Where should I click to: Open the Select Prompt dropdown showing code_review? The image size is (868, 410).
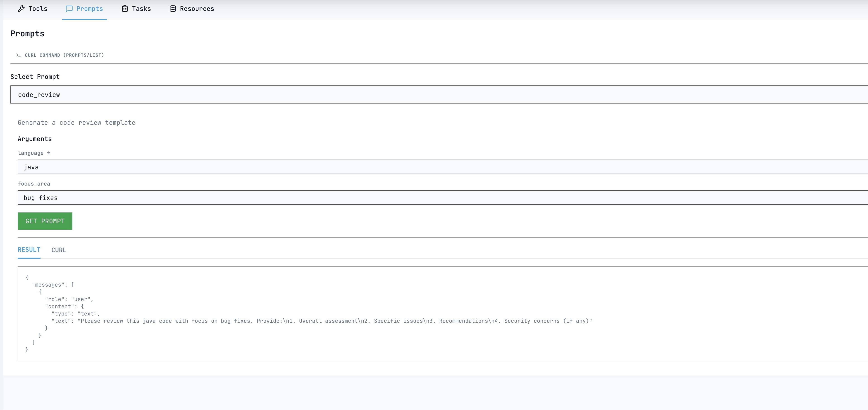point(438,95)
